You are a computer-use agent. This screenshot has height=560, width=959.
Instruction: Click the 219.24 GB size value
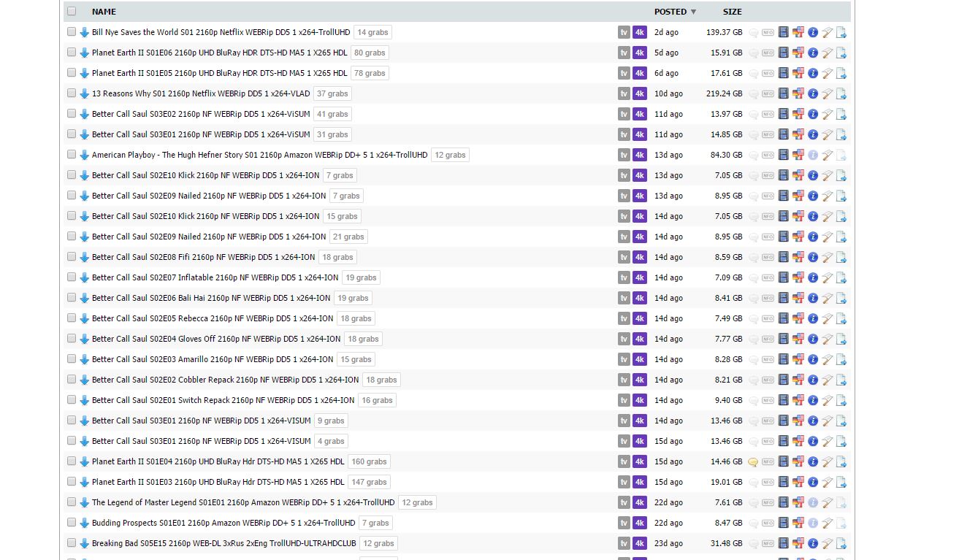point(725,93)
